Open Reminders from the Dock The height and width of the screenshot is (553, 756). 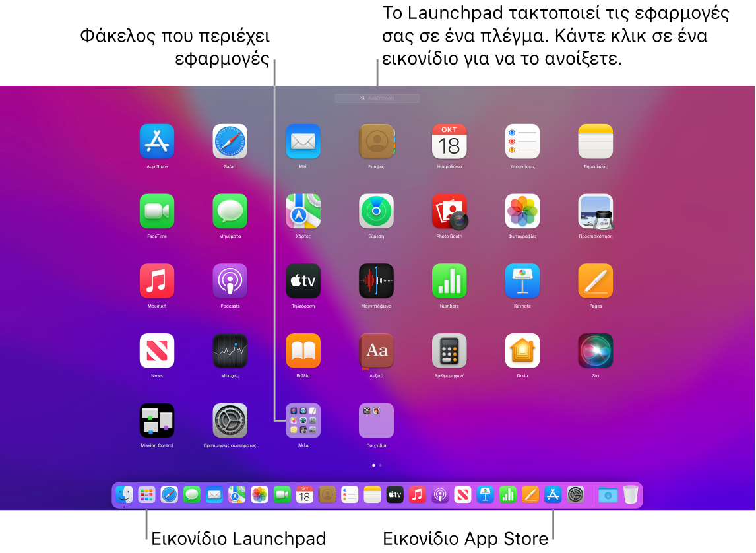click(350, 495)
